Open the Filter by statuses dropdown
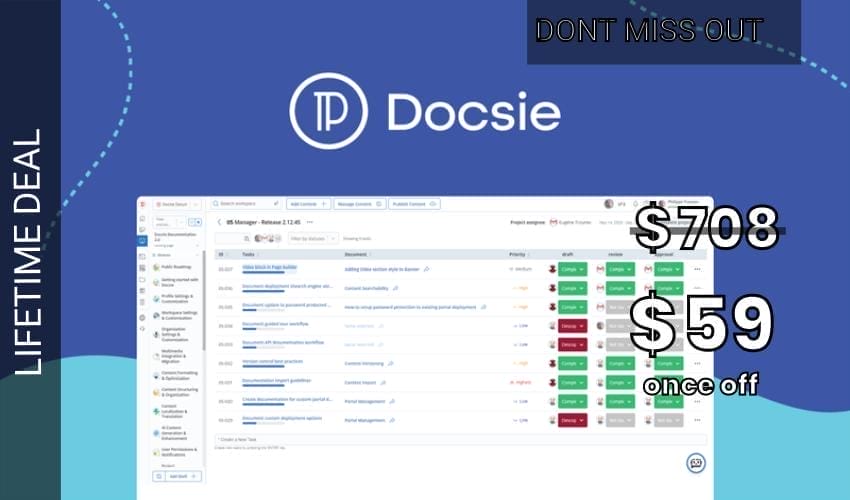The height and width of the screenshot is (500, 850). [x=315, y=239]
